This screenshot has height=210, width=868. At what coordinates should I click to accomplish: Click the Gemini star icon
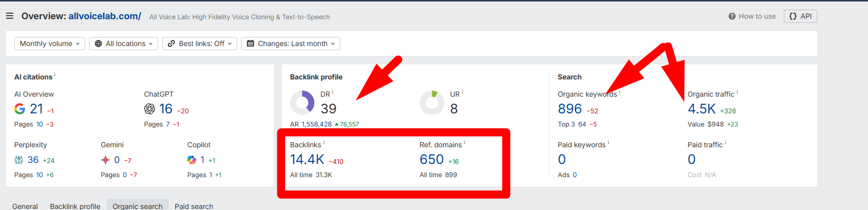pyautogui.click(x=105, y=160)
